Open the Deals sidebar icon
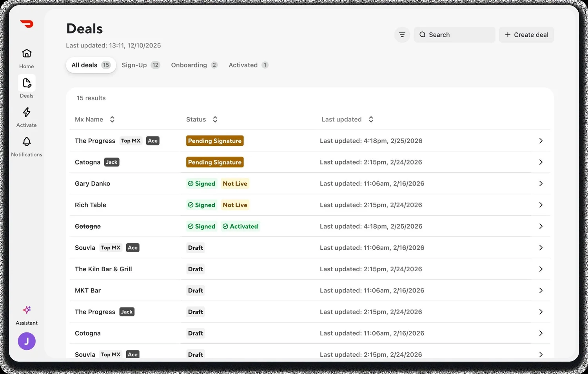This screenshot has height=374, width=588. tap(27, 83)
